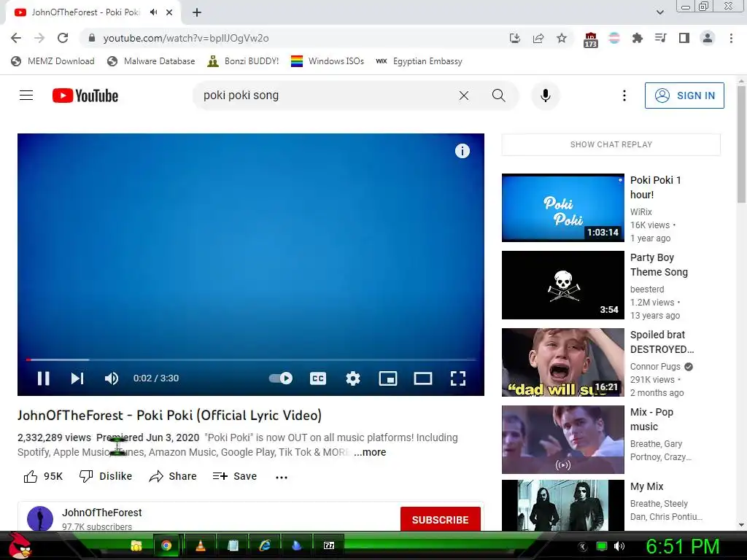
Task: Like the video with thumbs up
Action: [43, 476]
